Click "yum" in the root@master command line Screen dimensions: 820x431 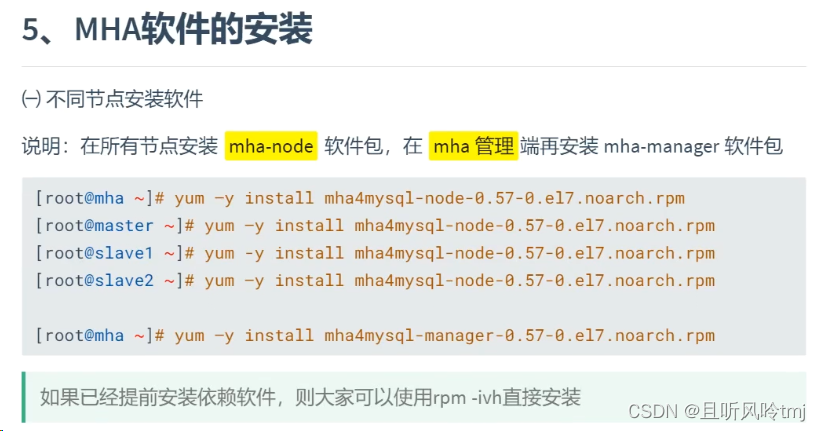219,225
